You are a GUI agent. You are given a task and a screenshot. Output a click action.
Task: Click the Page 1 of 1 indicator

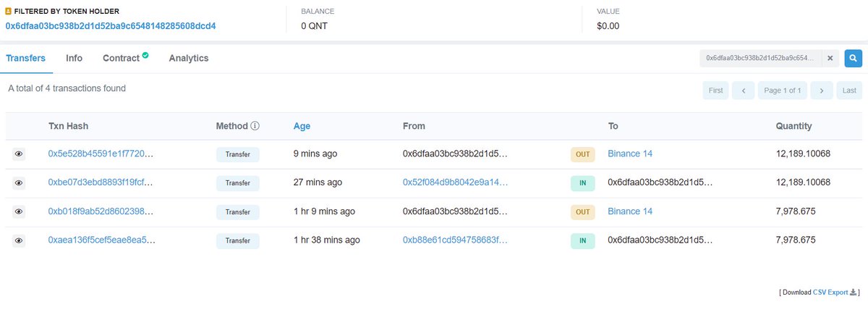click(x=782, y=91)
